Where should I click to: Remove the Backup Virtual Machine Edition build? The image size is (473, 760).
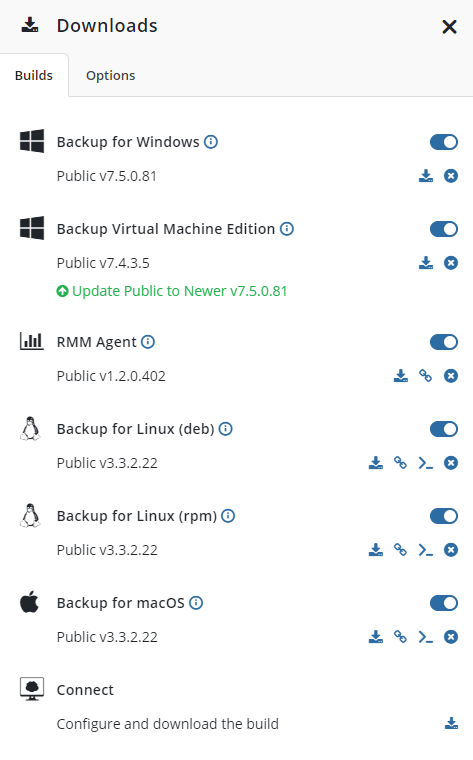click(x=451, y=263)
